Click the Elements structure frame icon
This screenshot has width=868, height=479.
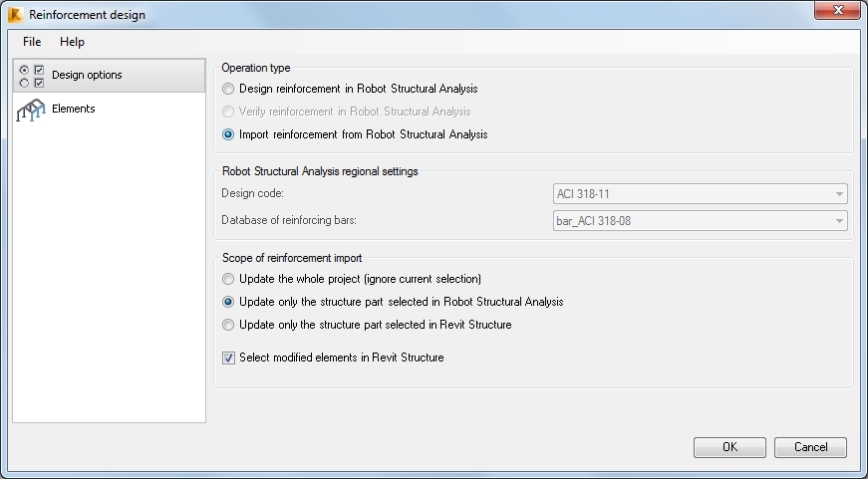pyautogui.click(x=31, y=111)
